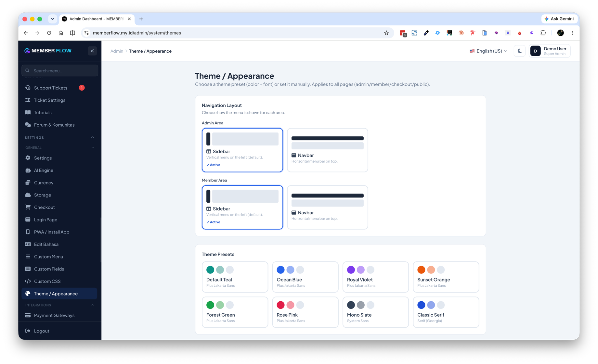Viewport: 598px width, 364px height.
Task: Choose the Default Teal theme preset
Action: [x=235, y=277]
